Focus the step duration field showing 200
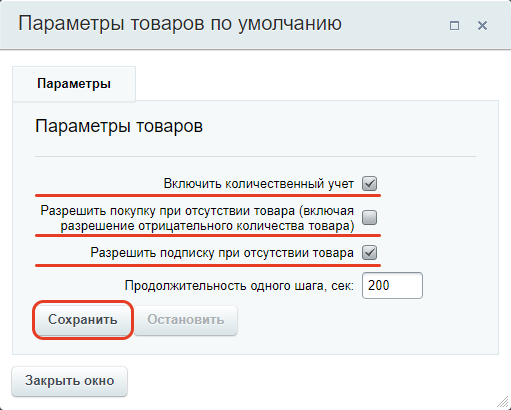 pyautogui.click(x=392, y=286)
